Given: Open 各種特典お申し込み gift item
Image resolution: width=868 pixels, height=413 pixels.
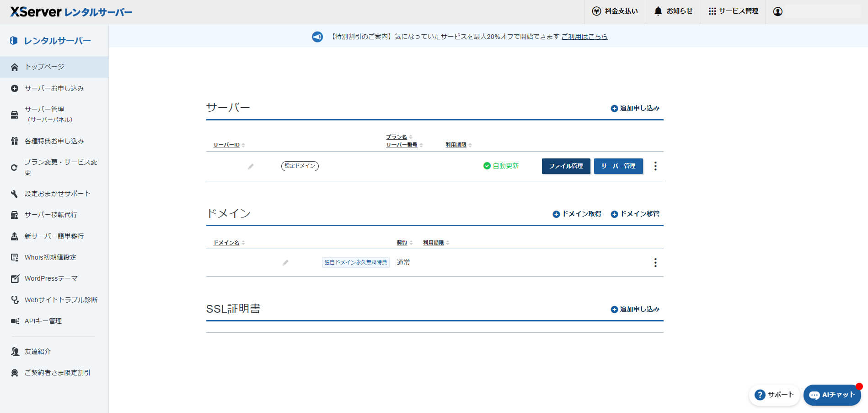Looking at the screenshot, I should point(54,141).
